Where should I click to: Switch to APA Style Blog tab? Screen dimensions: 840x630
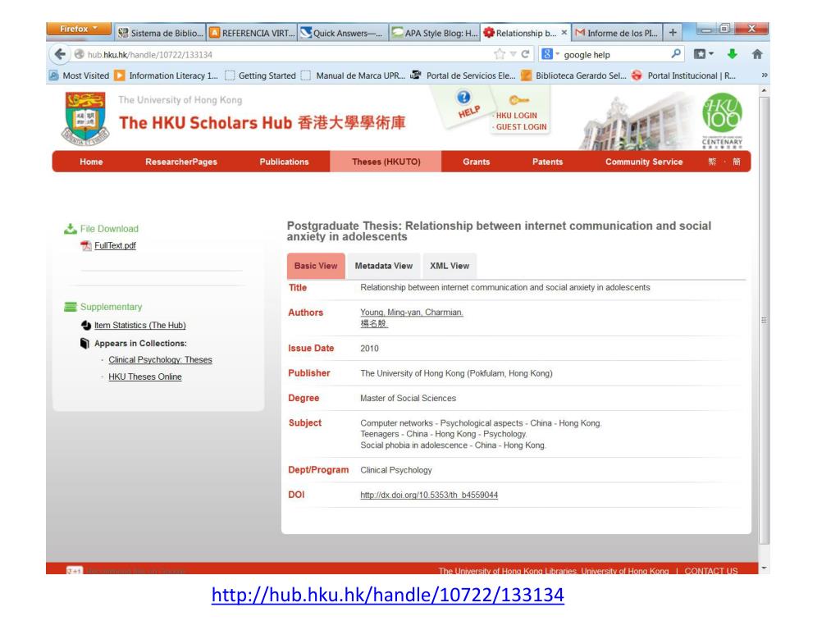[x=435, y=33]
